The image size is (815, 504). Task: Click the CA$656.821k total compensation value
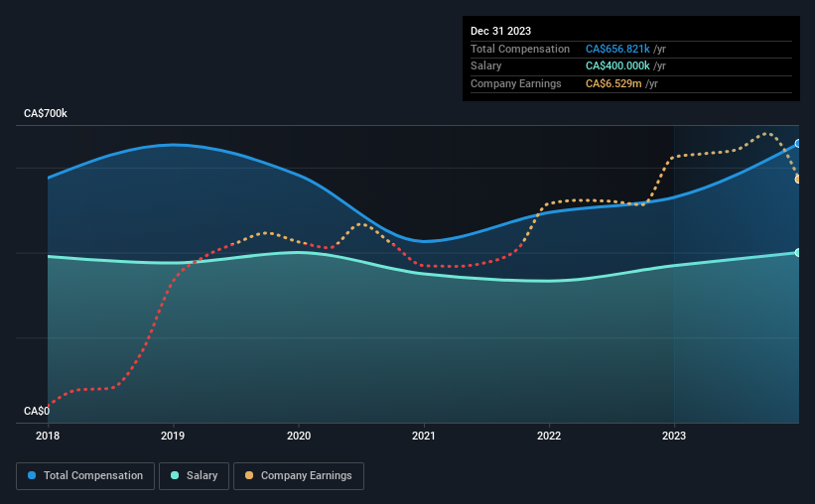(617, 49)
